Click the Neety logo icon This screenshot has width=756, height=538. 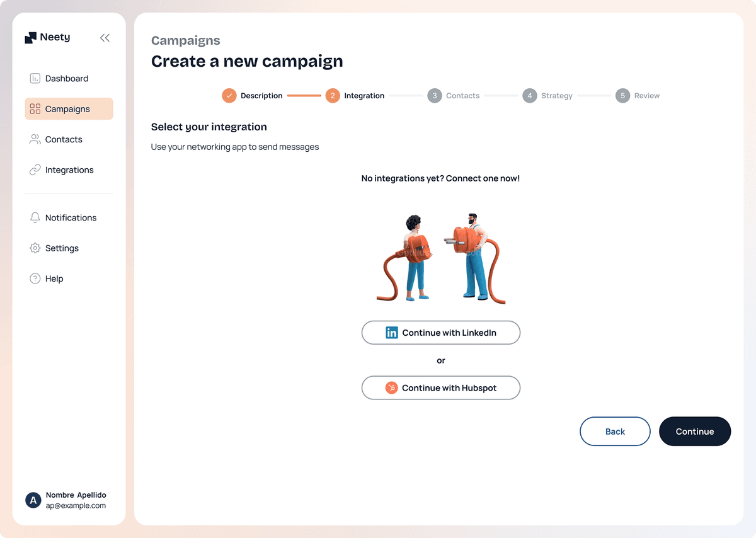31,38
